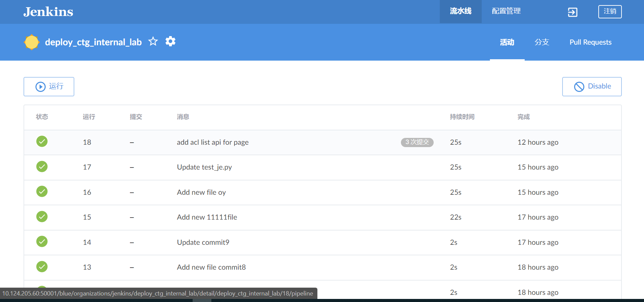
Task: Click the '3 次提交' badge
Action: [x=417, y=142]
